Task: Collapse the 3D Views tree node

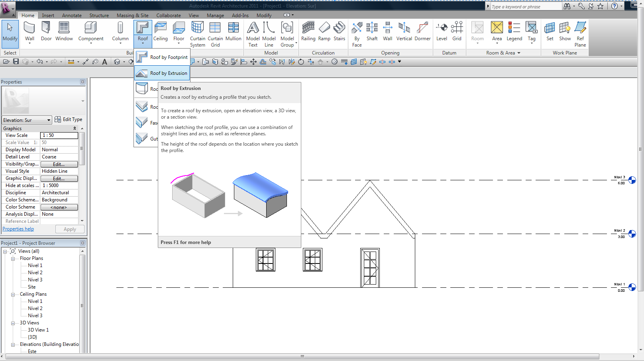Action: click(x=13, y=323)
